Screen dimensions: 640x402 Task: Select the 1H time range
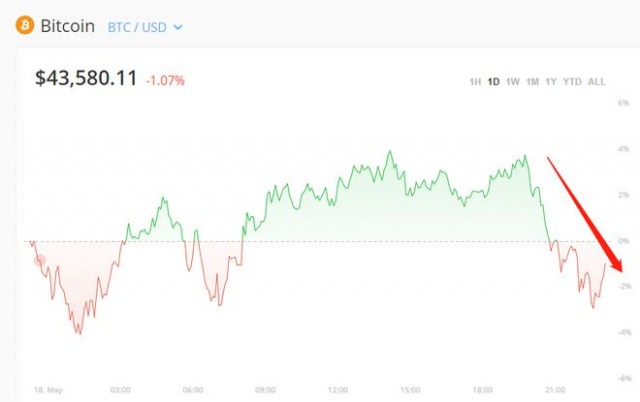(x=475, y=82)
